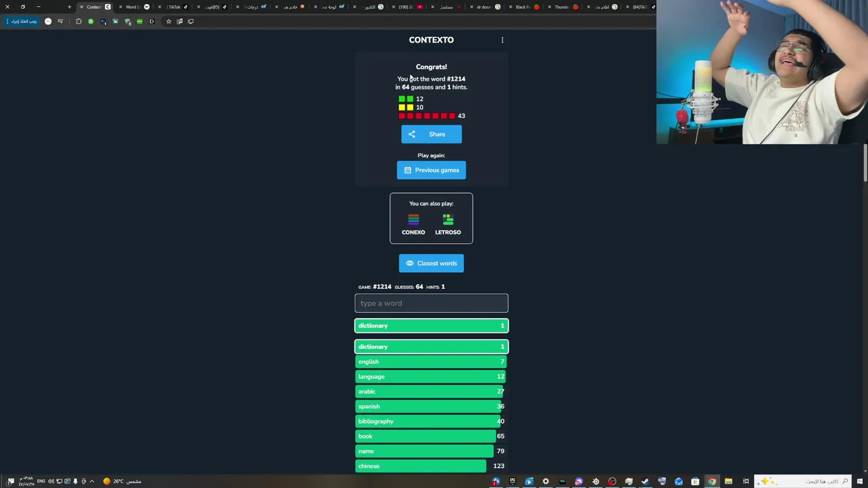This screenshot has width=868, height=488.
Task: Switch to the (190) YouTube browser tab
Action: click(410, 7)
